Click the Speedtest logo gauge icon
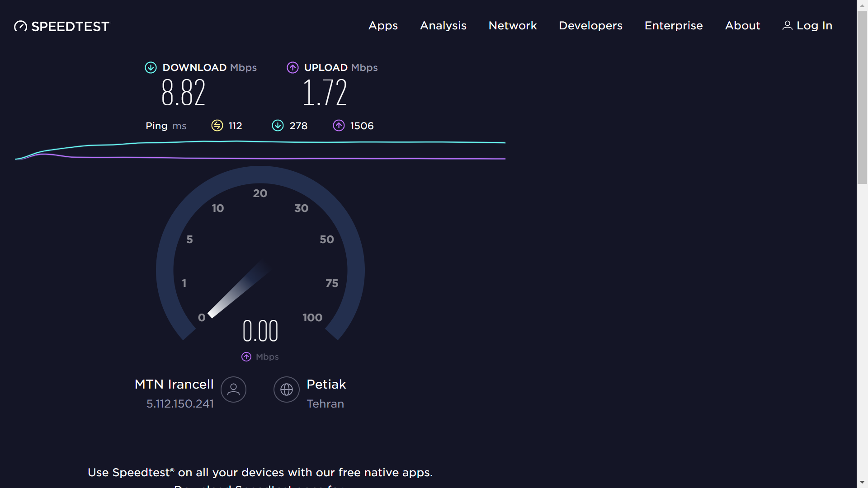This screenshot has height=488, width=868. [x=20, y=26]
